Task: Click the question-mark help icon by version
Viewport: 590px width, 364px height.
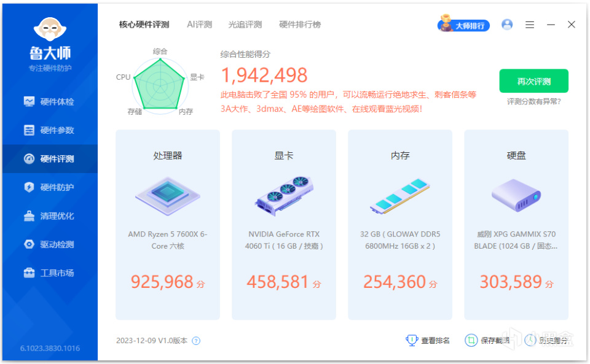Action: tap(196, 341)
